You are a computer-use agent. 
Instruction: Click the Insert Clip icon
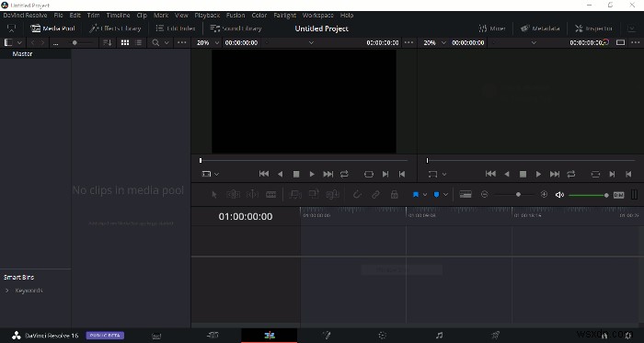pos(295,194)
